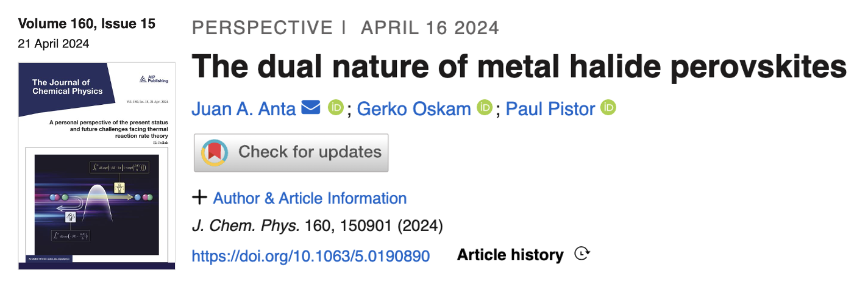Click the article title about metal halide perovskites
Viewport: 868px width, 295px height.
click(x=519, y=67)
